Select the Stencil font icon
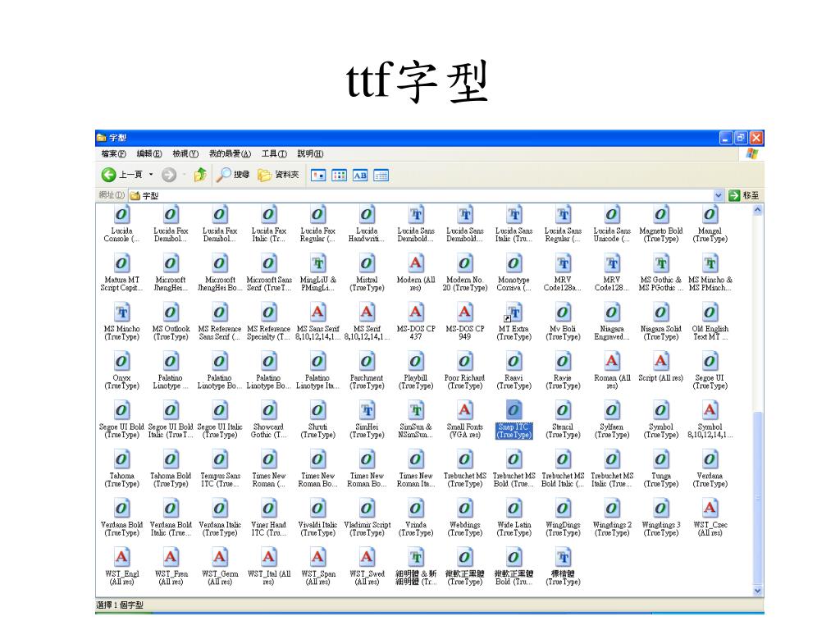840x630 pixels. pyautogui.click(x=563, y=411)
